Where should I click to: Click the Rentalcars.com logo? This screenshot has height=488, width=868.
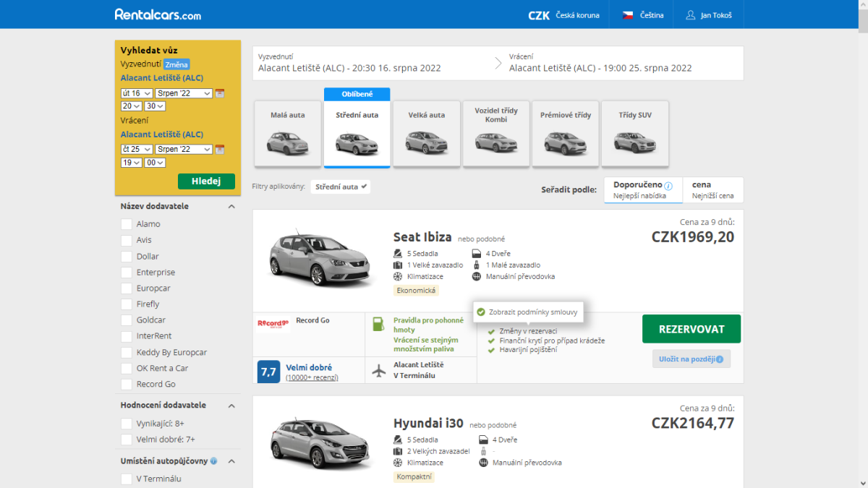pos(158,14)
